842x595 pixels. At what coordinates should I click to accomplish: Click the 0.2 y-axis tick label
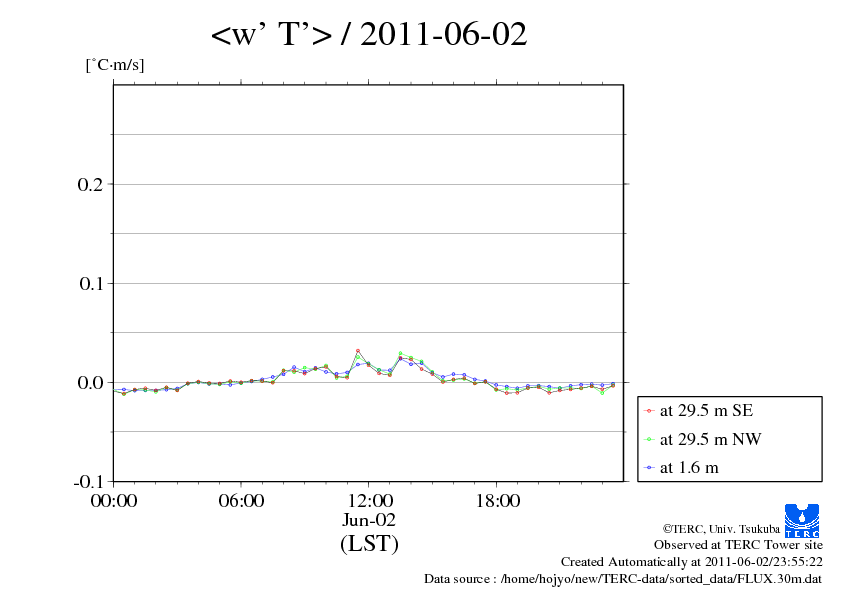click(x=91, y=184)
